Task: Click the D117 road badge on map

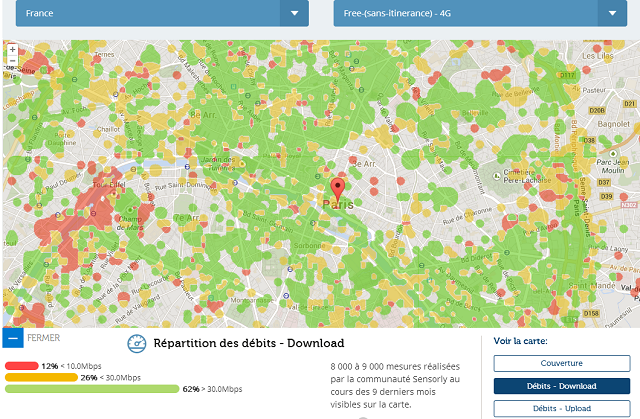Action: (x=567, y=75)
